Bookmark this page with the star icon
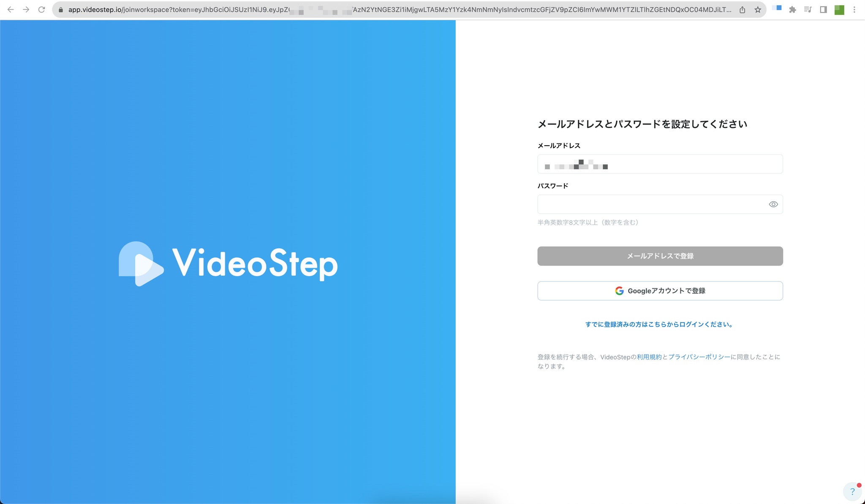 tap(758, 10)
